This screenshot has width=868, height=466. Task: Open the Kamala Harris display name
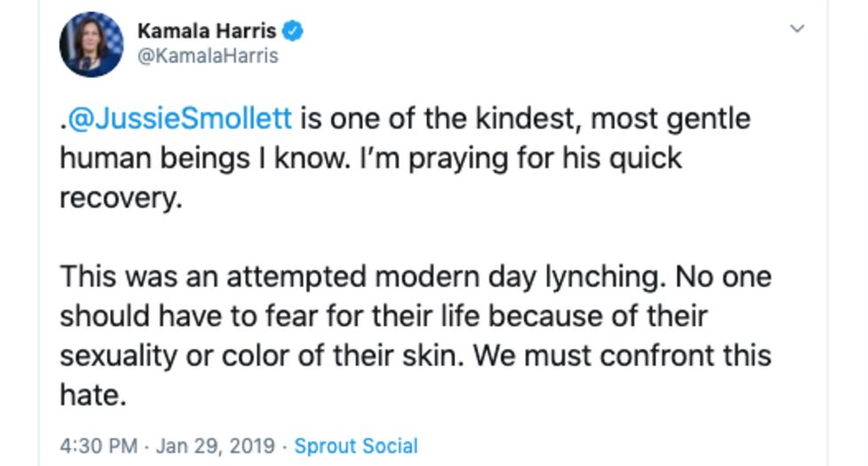click(206, 31)
